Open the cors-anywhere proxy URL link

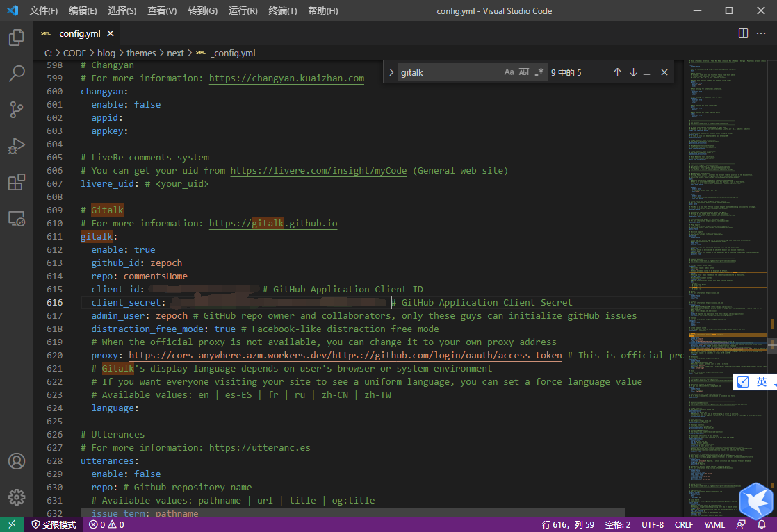point(345,355)
